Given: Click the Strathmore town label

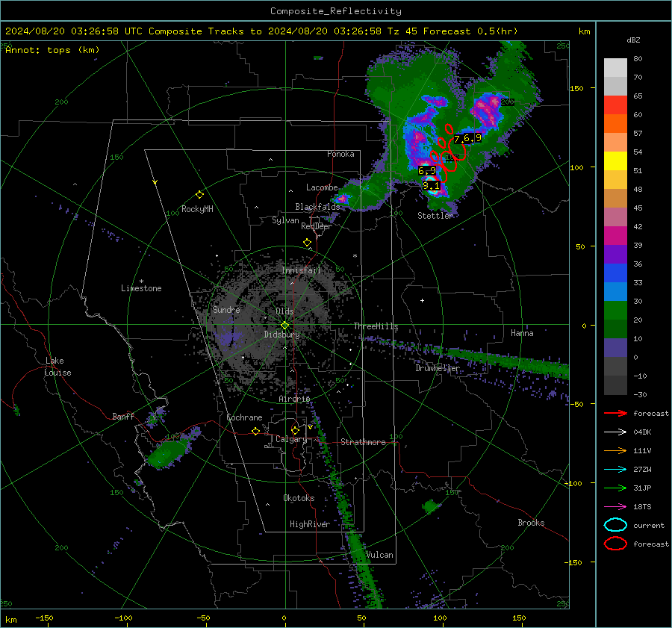Looking at the screenshot, I should click(x=364, y=442).
